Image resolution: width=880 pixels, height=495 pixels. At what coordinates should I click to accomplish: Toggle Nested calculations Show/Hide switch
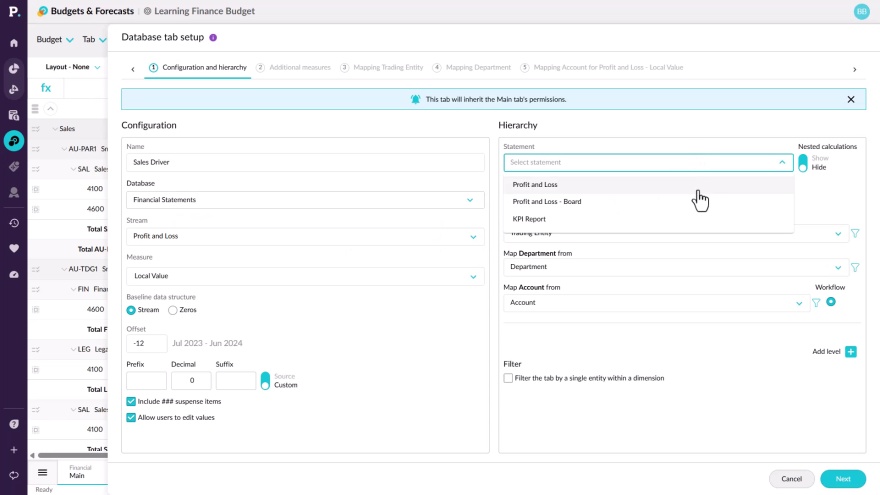click(x=803, y=163)
